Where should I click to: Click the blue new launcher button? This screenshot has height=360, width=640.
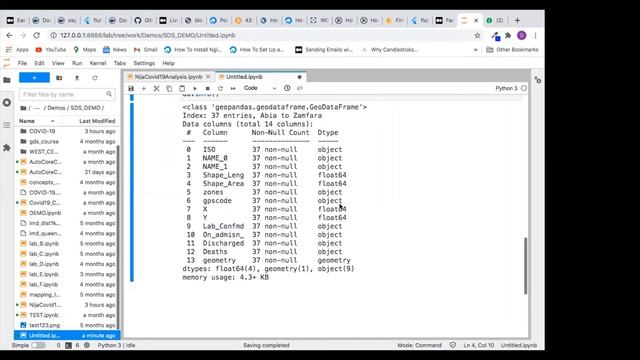(x=34, y=78)
